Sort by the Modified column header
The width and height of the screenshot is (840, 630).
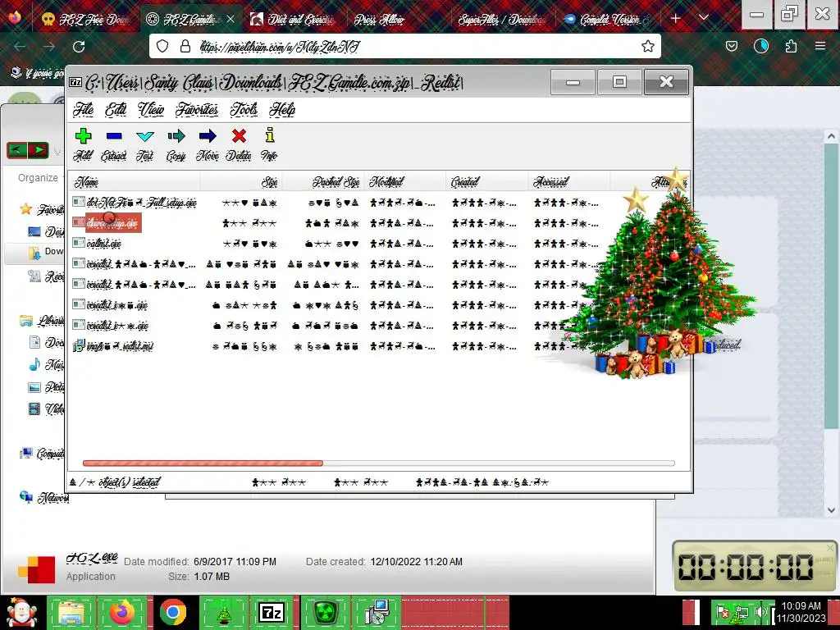tap(404, 182)
